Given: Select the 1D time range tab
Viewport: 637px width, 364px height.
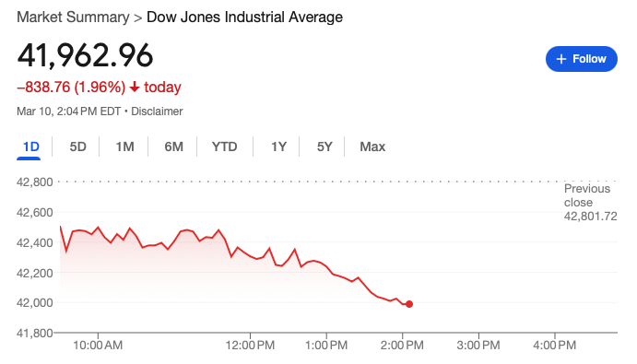Looking at the screenshot, I should click(30, 147).
